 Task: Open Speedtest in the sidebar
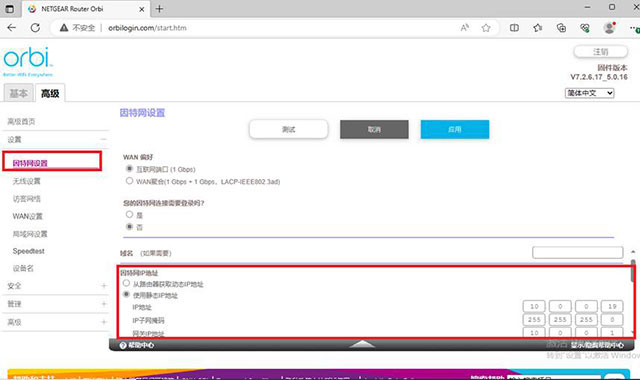[x=29, y=251]
